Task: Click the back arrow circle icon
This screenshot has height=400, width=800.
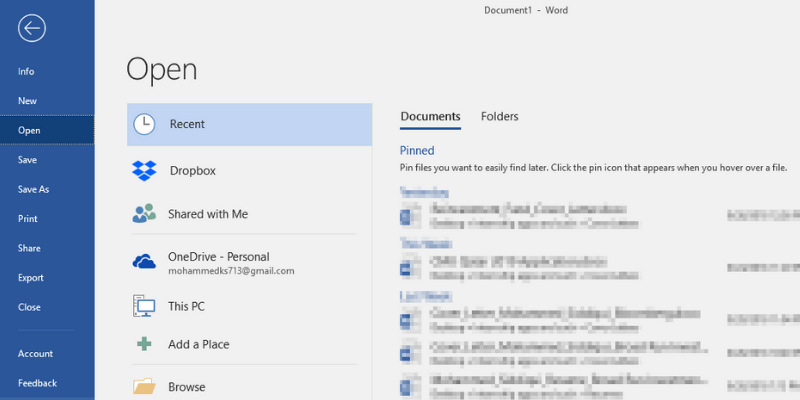Action: [32, 28]
